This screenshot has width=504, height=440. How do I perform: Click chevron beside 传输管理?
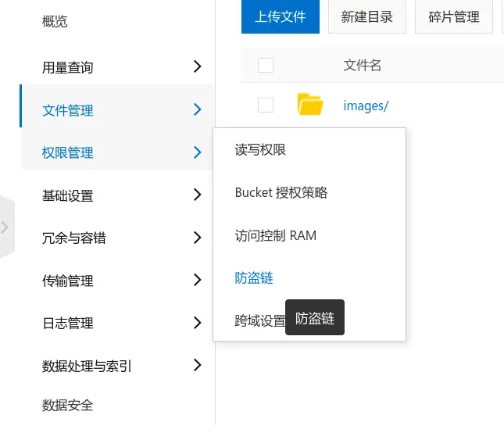point(198,280)
